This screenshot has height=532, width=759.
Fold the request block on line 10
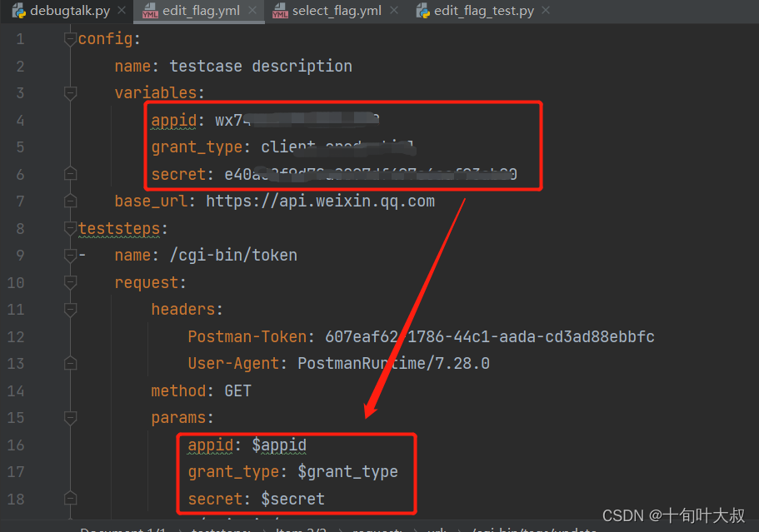tap(70, 282)
